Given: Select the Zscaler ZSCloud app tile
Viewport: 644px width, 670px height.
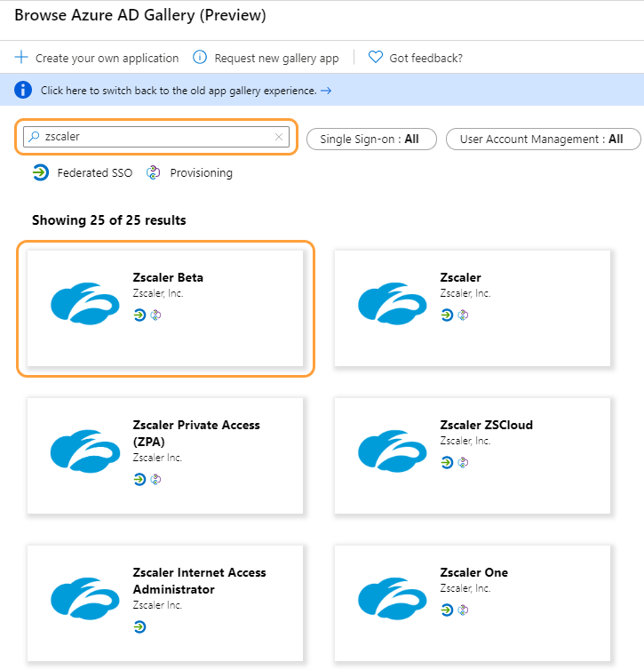Looking at the screenshot, I should 473,455.
